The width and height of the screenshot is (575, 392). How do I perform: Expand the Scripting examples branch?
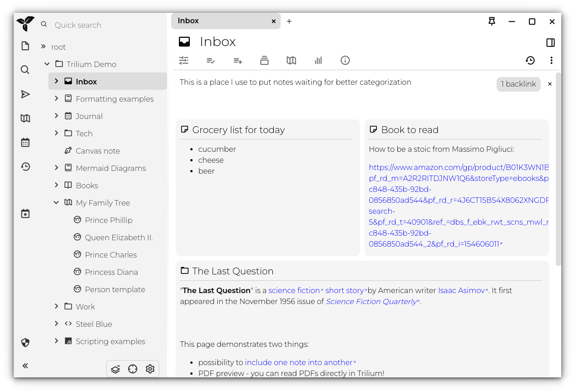point(56,341)
